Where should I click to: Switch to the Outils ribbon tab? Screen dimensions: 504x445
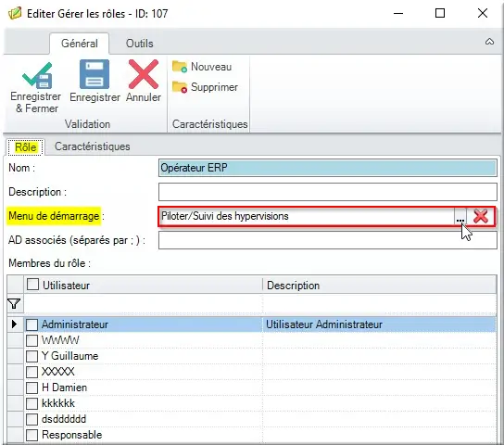coord(139,44)
